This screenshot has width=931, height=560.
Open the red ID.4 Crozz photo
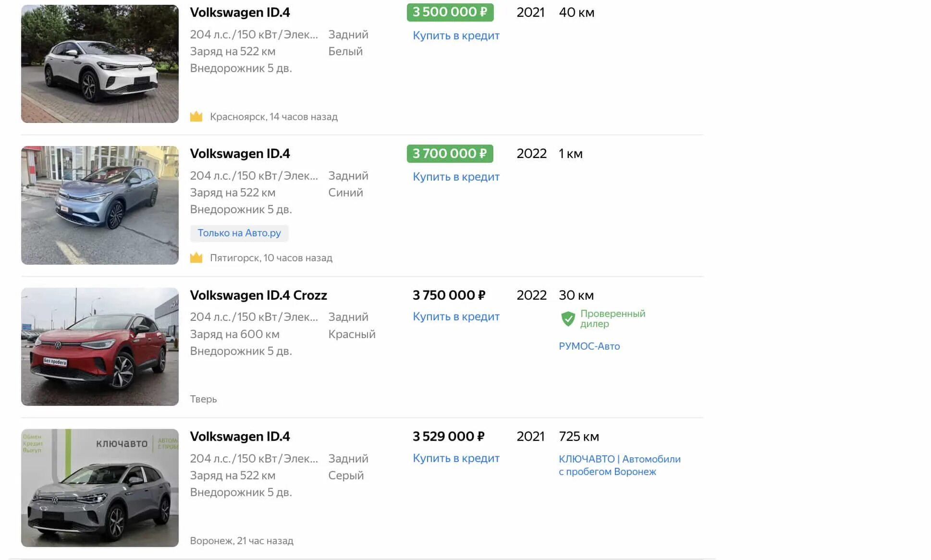(x=100, y=346)
